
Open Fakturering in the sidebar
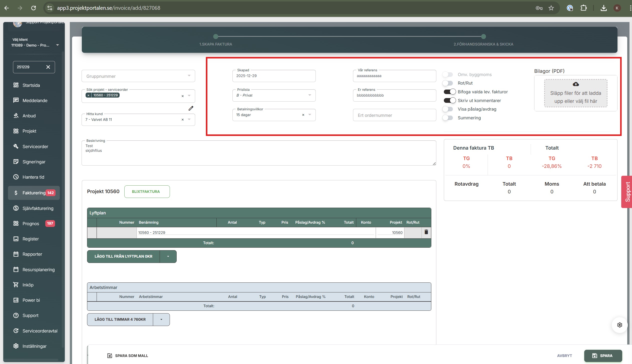[34, 193]
